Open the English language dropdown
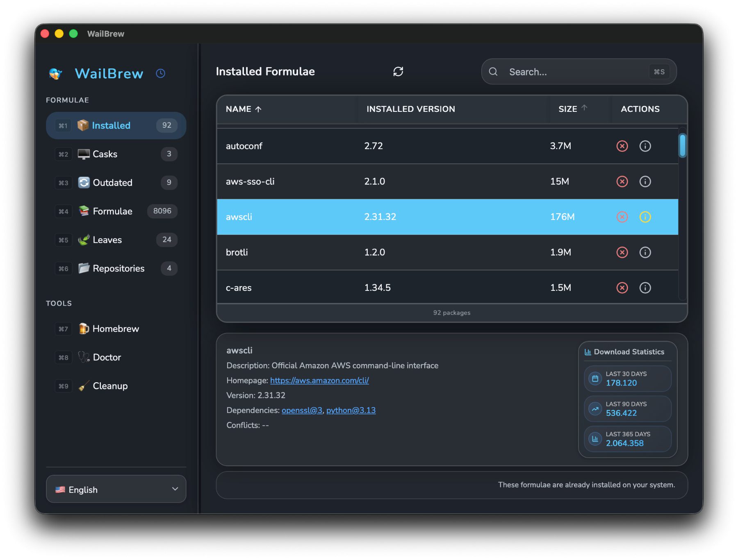The image size is (738, 560). [116, 489]
